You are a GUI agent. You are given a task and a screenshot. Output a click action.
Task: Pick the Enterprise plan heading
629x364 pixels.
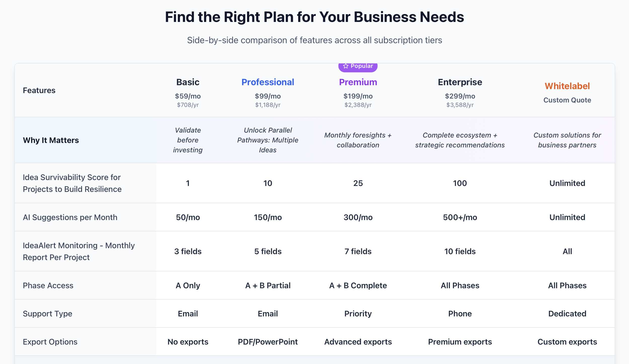coord(460,82)
